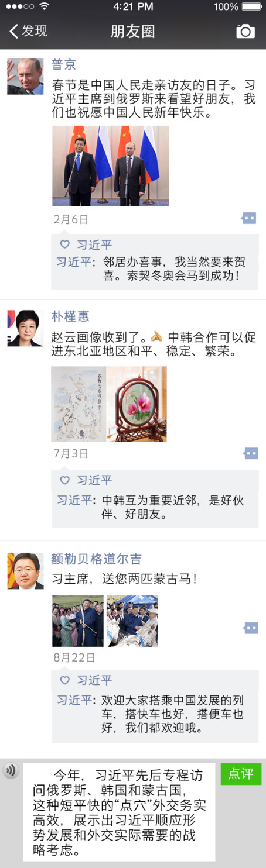Tap heart like icon under 2月6日 post

[x=64, y=244]
